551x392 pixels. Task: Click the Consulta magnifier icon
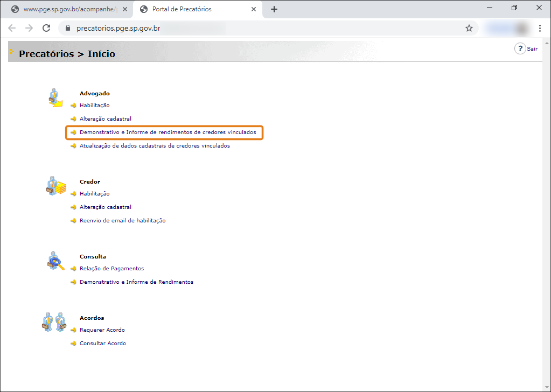tap(55, 261)
